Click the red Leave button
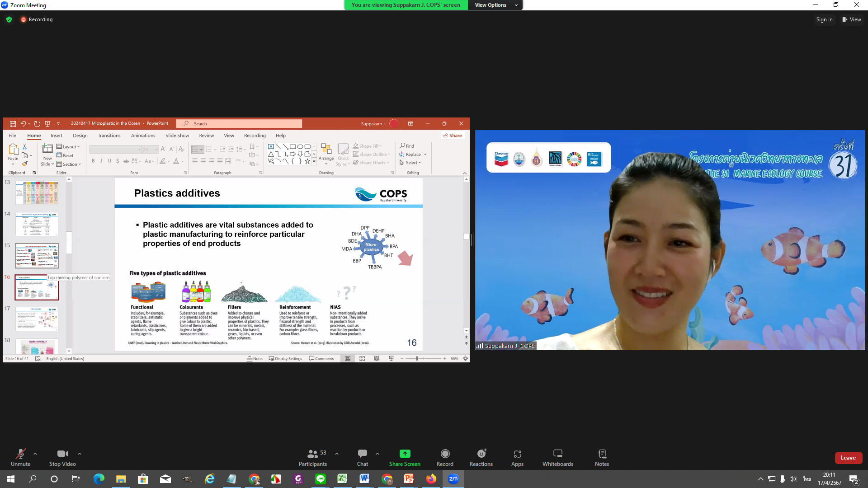 click(848, 458)
